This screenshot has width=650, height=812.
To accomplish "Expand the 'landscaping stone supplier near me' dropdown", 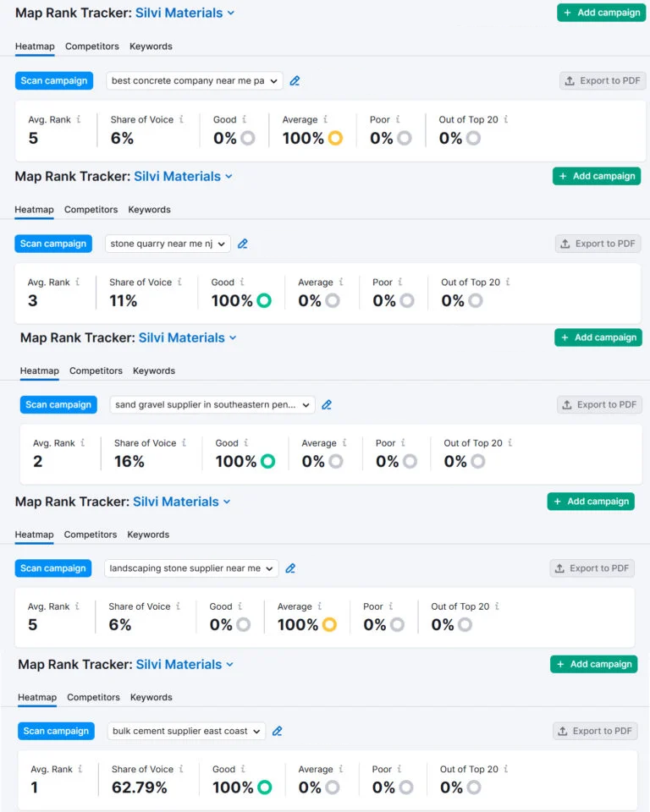I will click(x=192, y=568).
